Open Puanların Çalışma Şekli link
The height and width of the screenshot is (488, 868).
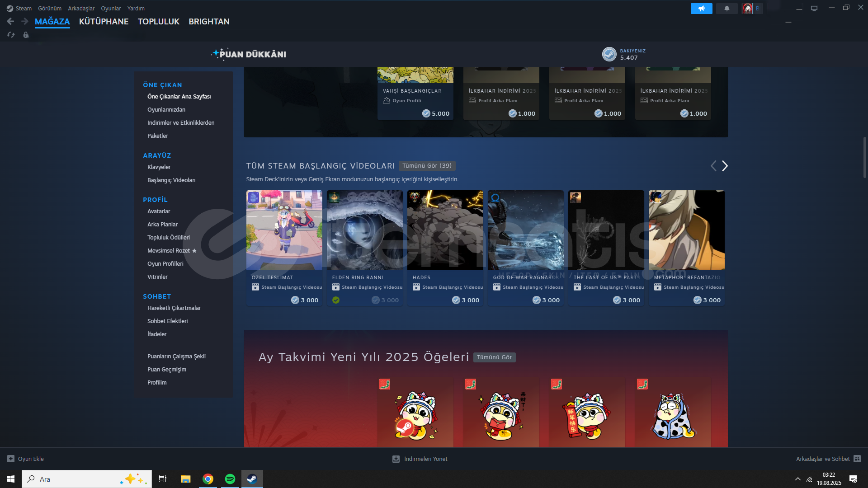(176, 357)
